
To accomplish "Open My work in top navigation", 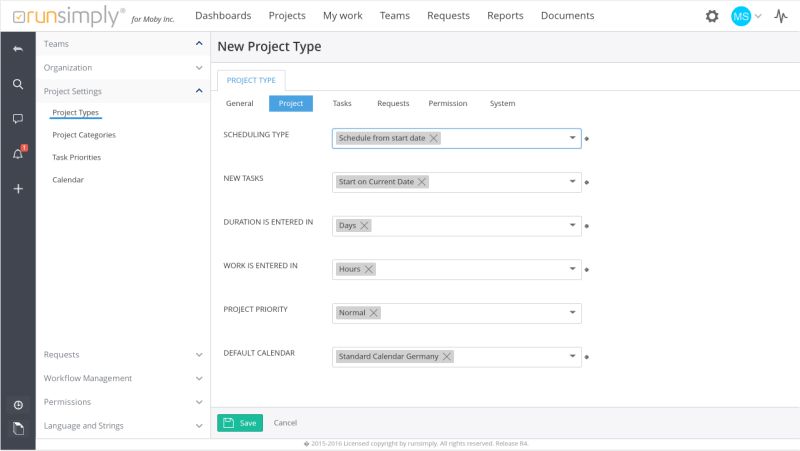I will [x=342, y=16].
